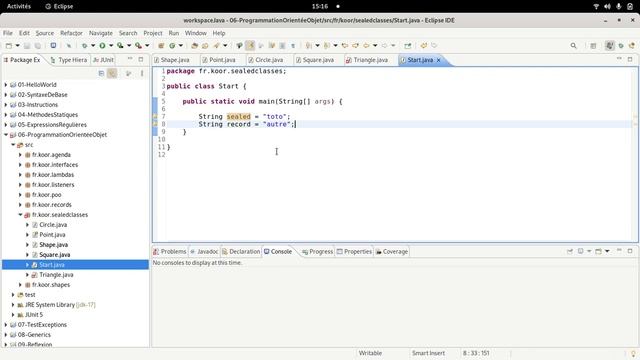Open the New Java Class dropdown arrow
640x360 pixels.
tap(180, 46)
